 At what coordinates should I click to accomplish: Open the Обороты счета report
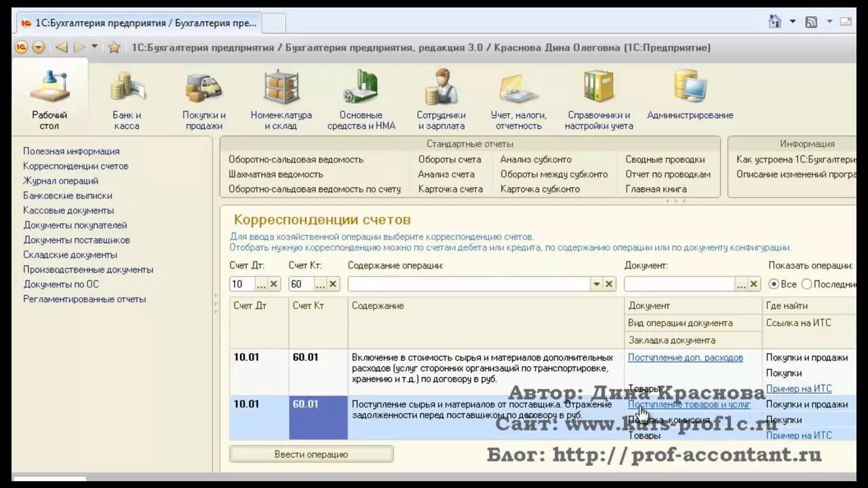coord(450,159)
